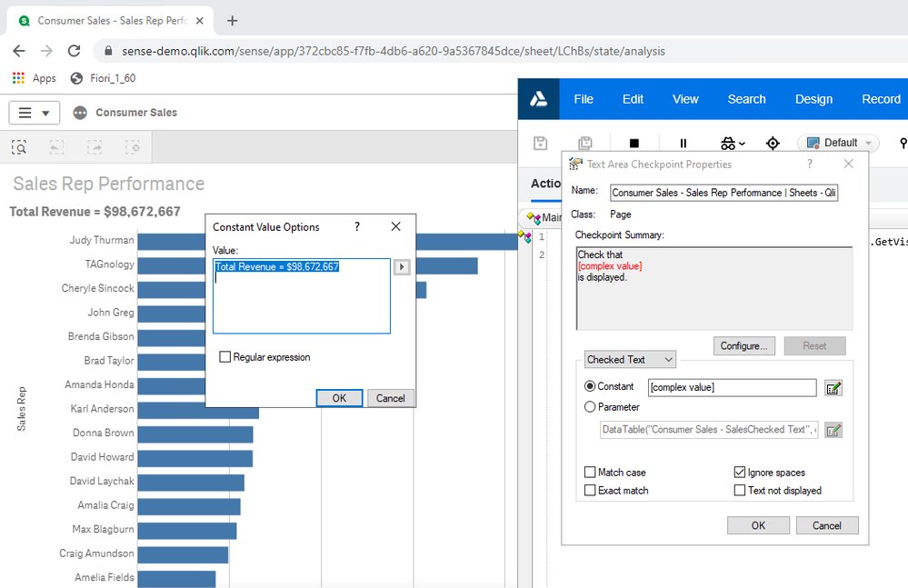The image size is (908, 588).
Task: Click the Save toolbar icon
Action: 540,143
